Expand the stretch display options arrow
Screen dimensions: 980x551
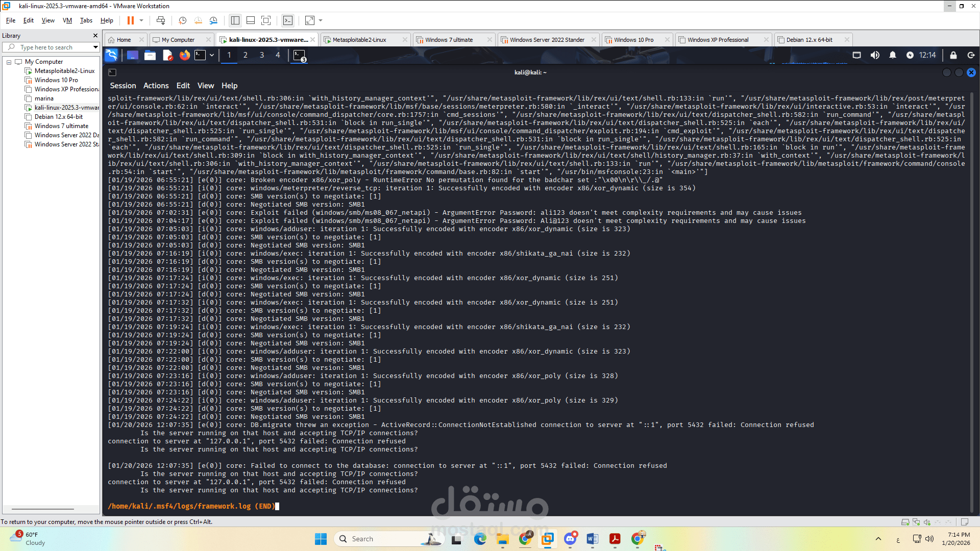tap(321, 20)
